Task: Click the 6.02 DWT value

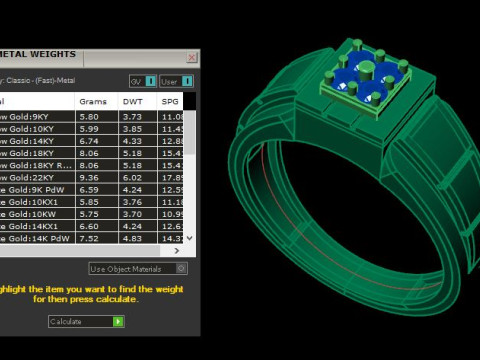Action: (x=132, y=178)
